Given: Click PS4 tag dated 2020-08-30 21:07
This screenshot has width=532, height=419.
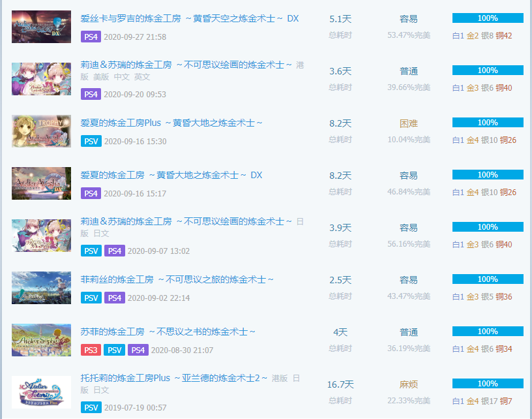Looking at the screenshot, I should [138, 350].
